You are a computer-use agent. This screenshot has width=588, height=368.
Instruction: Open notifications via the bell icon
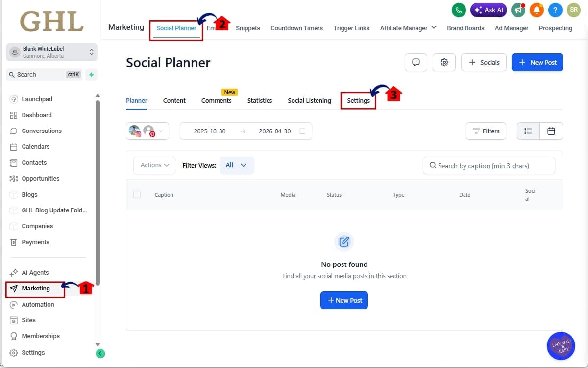click(x=537, y=10)
